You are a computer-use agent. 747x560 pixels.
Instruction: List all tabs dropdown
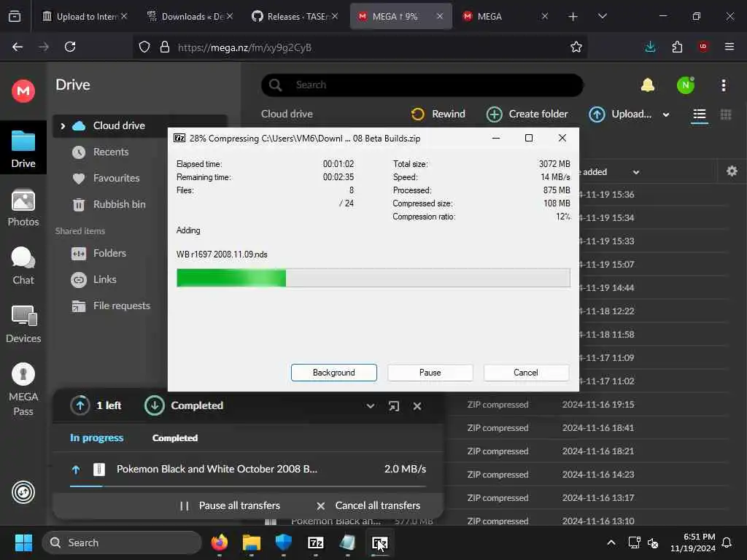602,17
